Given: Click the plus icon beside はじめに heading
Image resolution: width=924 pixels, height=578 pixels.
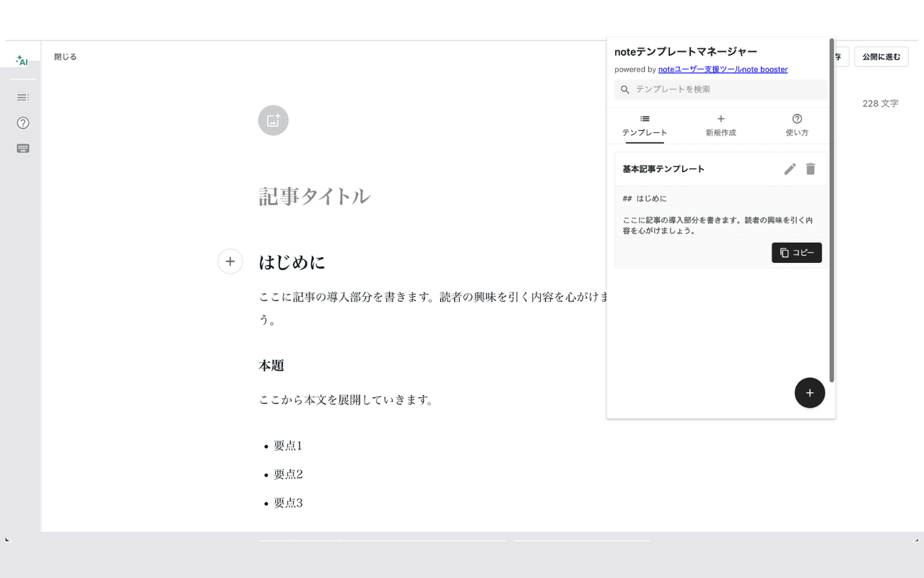Looking at the screenshot, I should [230, 262].
